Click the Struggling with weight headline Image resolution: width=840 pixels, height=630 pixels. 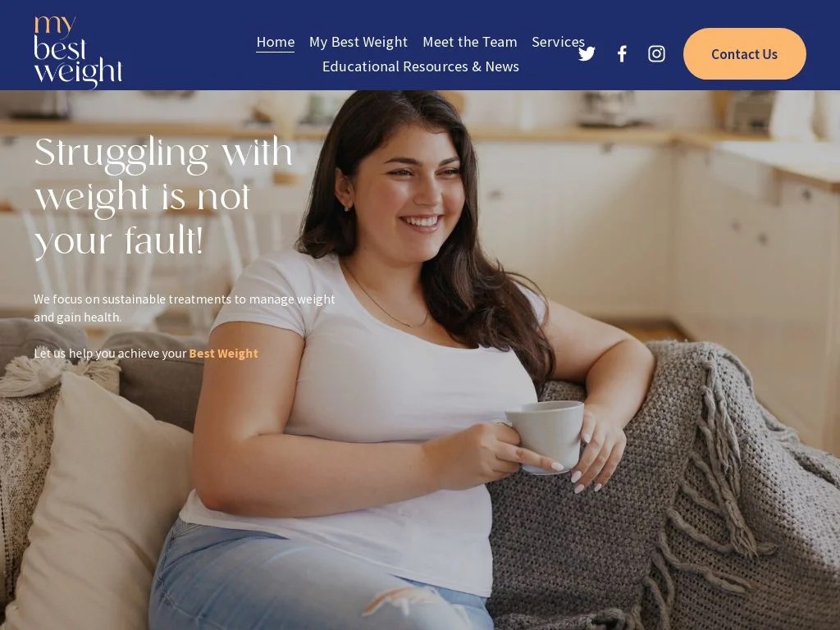[x=163, y=197]
